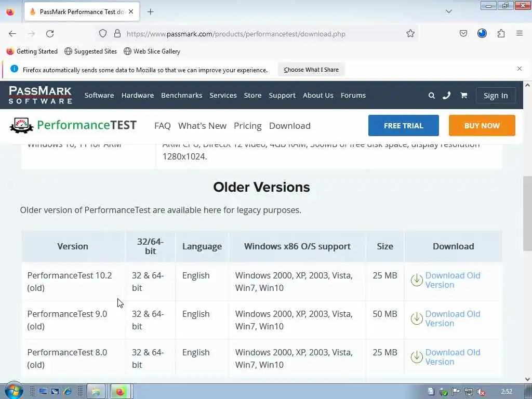Click the 50 MB size cell
532x399 pixels.
[385, 320]
